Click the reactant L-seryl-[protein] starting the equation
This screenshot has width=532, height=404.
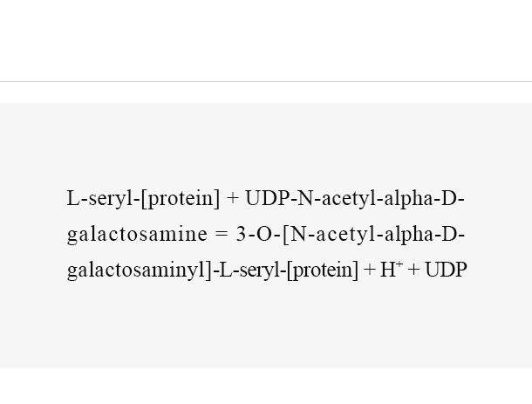coord(143,199)
